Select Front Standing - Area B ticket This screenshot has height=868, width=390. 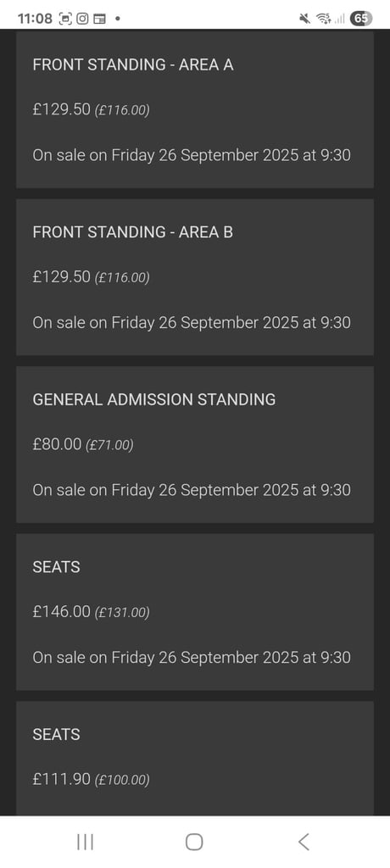pos(194,277)
